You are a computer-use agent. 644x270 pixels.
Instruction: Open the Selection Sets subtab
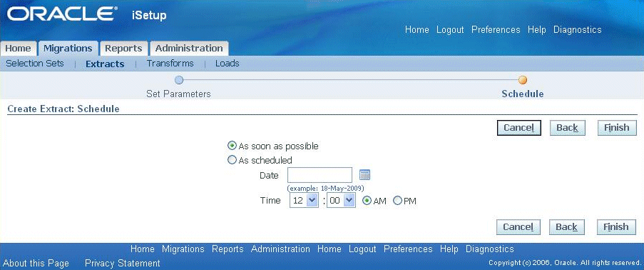click(35, 64)
